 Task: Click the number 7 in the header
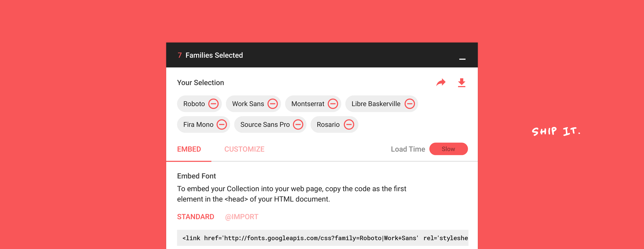point(179,55)
